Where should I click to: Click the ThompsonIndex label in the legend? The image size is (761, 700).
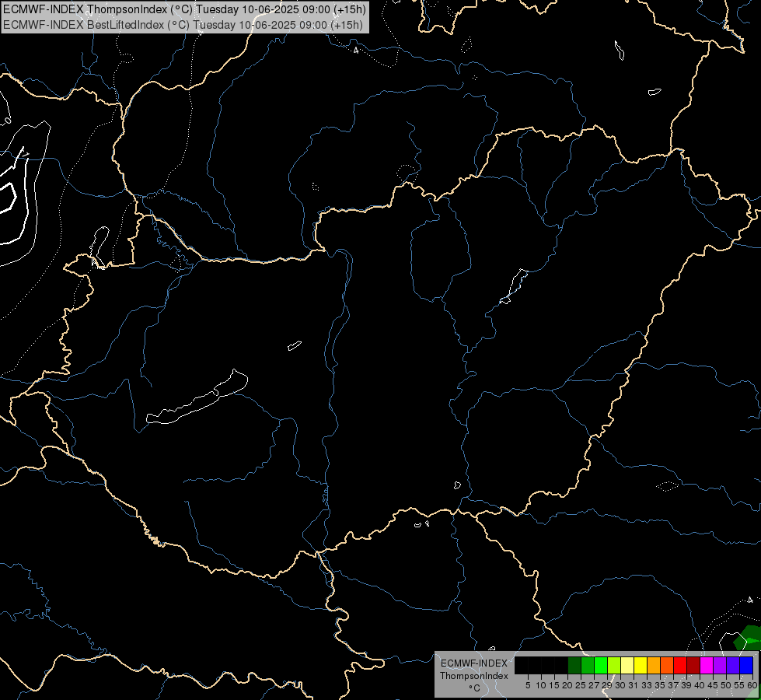pos(474,676)
